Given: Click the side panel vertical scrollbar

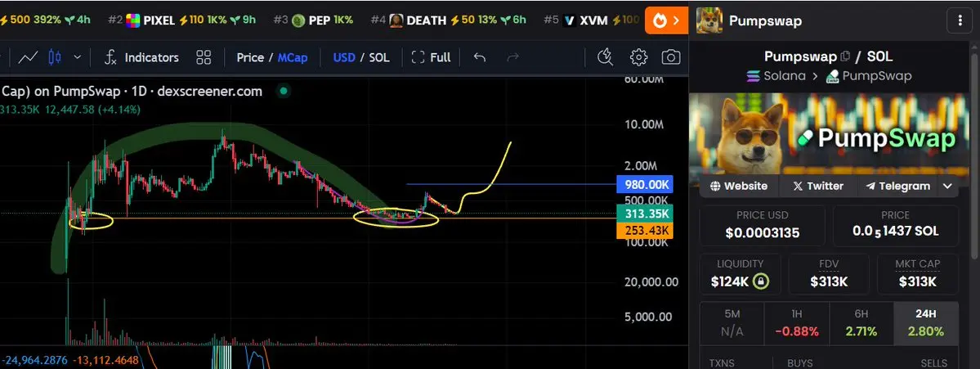Looking at the screenshot, I should click(x=974, y=156).
